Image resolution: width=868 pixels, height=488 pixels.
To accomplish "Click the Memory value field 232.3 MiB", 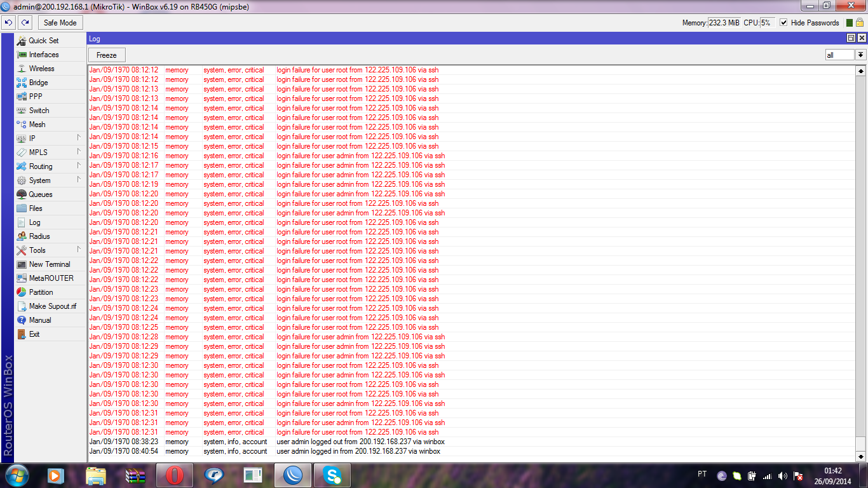I will pyautogui.click(x=724, y=23).
